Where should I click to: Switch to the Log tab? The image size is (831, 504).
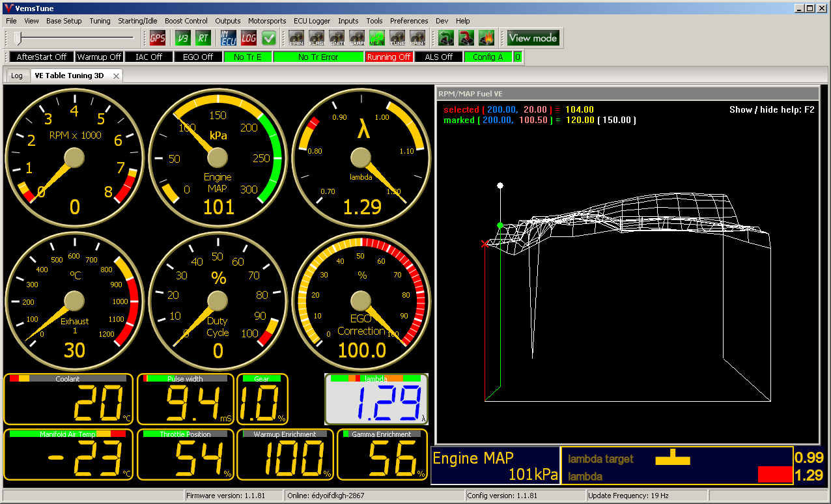pos(17,76)
